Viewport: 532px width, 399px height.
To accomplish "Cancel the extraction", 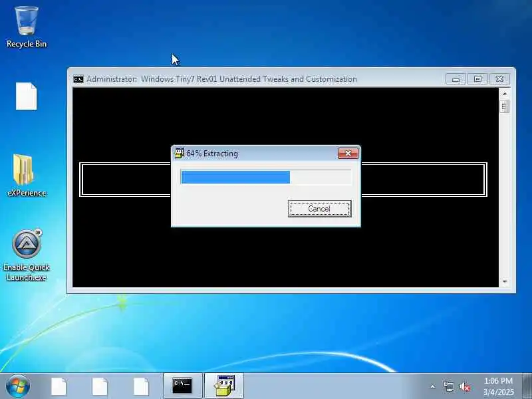I will tap(319, 208).
